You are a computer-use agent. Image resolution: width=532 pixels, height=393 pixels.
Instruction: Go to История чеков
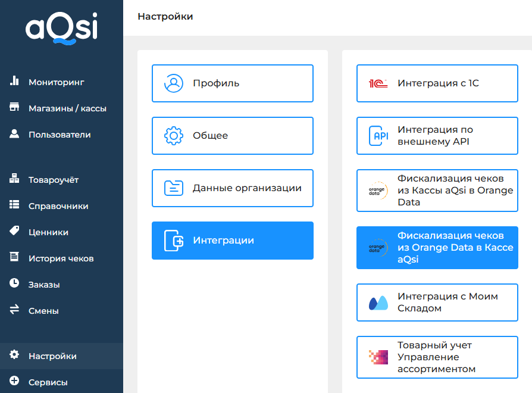(x=61, y=258)
